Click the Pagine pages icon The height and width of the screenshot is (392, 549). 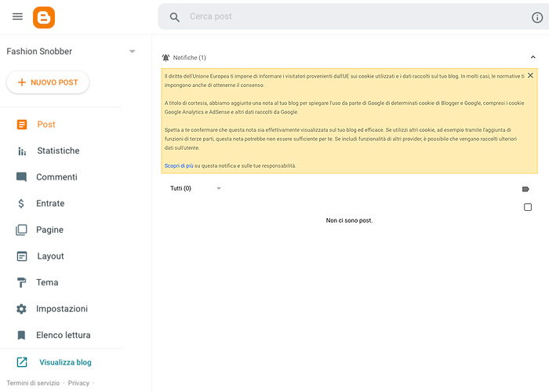click(21, 230)
